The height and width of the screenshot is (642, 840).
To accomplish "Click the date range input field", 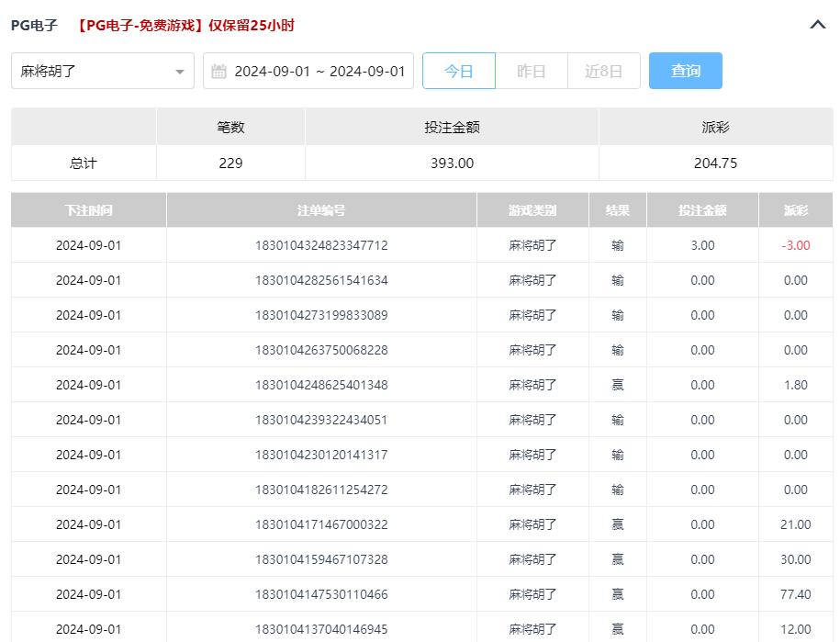I will [319, 72].
